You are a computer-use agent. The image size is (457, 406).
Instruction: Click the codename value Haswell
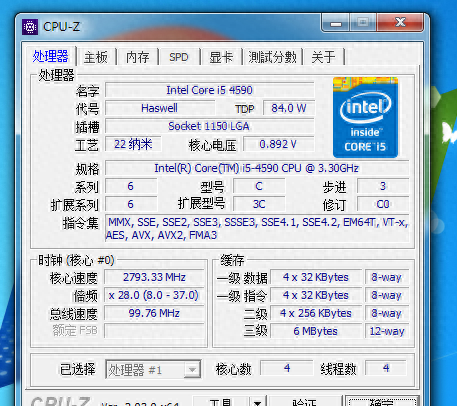(160, 108)
